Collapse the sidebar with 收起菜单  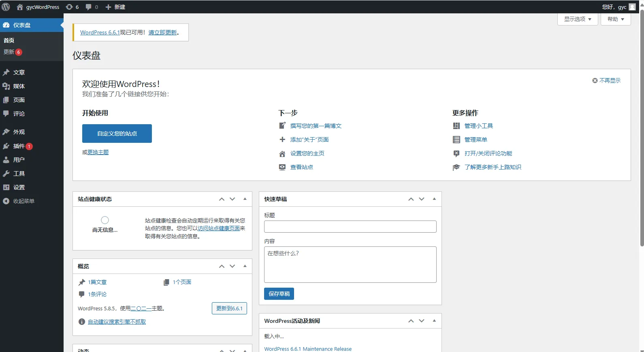[19, 201]
